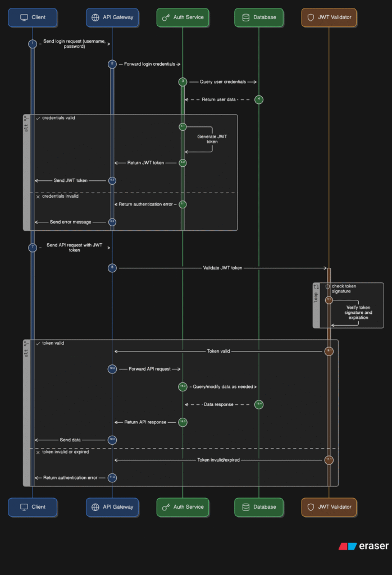Select step 11.1 circle at Token invalid/expired
The width and height of the screenshot is (392, 575).
point(329,460)
